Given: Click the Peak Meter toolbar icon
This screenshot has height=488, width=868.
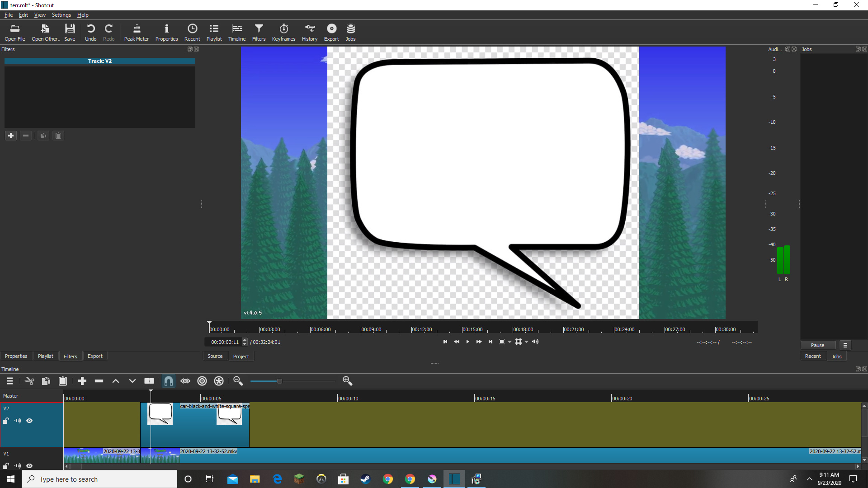Looking at the screenshot, I should tap(136, 32).
